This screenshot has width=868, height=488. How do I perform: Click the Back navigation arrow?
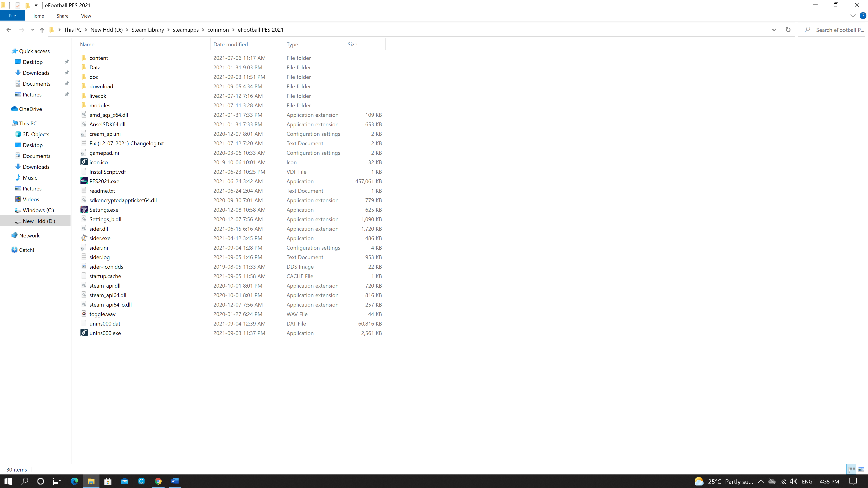9,30
